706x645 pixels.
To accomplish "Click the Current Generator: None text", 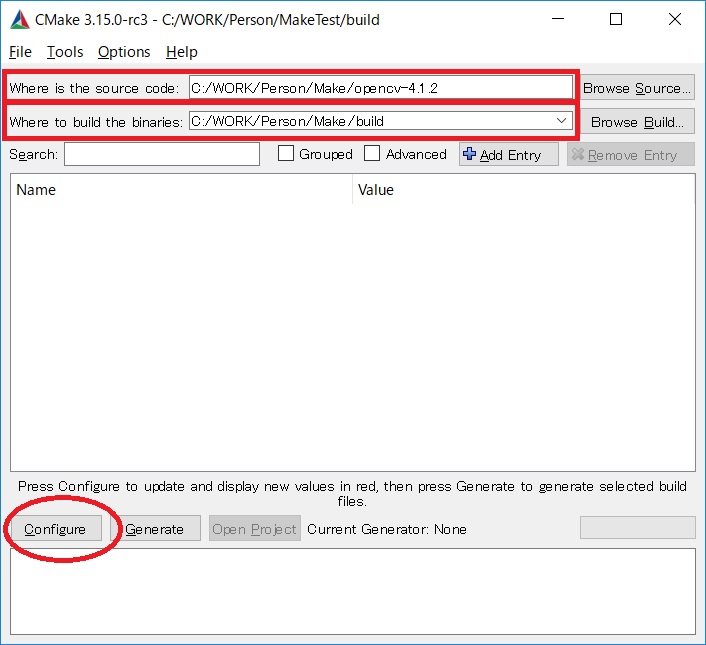I will pos(387,529).
